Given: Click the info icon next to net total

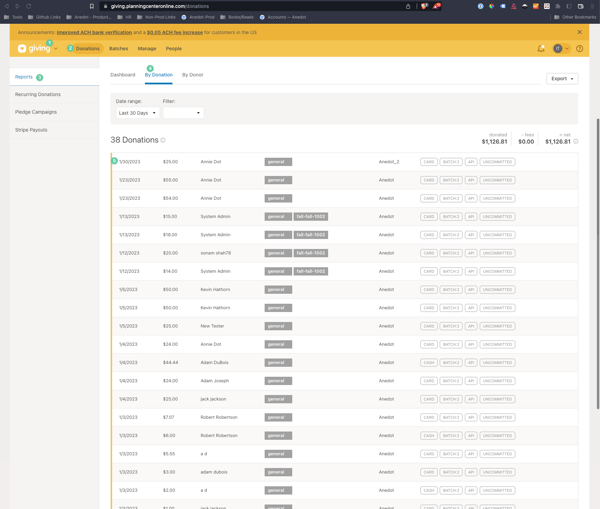Looking at the screenshot, I should pos(576,142).
